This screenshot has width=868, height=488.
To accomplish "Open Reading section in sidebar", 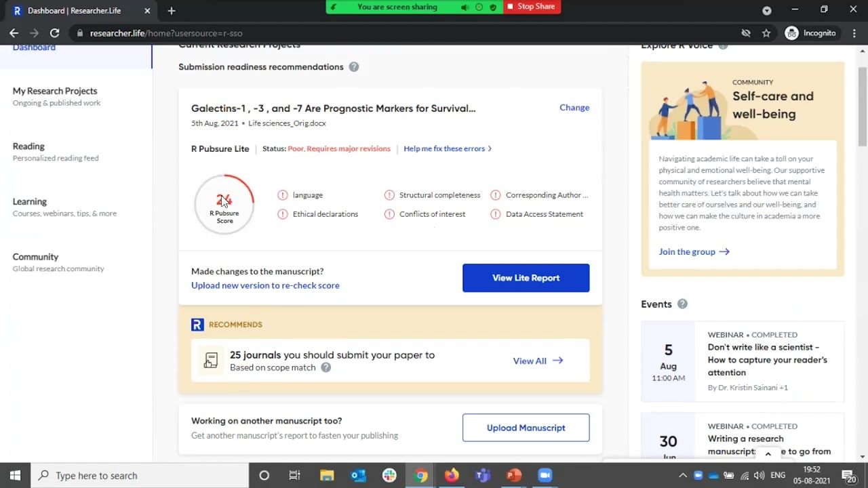I will (x=56, y=152).
